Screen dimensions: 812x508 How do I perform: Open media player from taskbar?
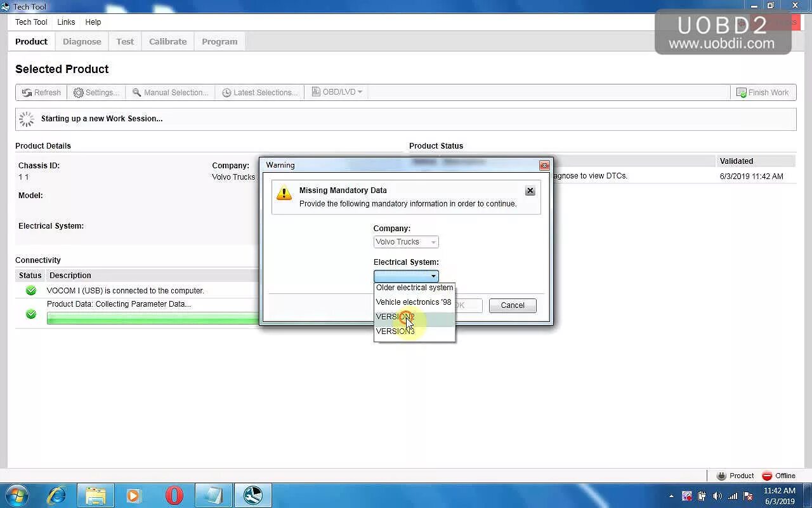pos(133,495)
